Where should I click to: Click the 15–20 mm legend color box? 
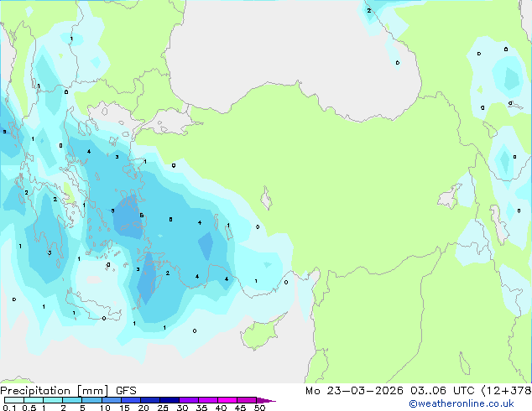pos(131,400)
